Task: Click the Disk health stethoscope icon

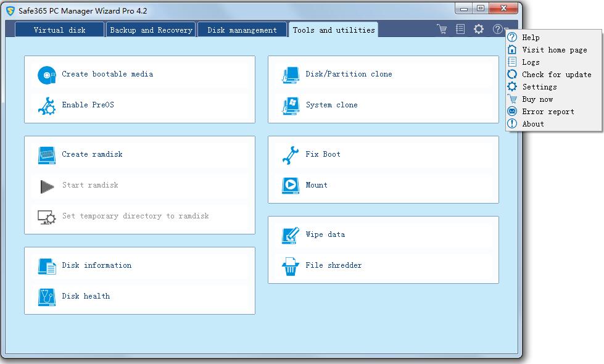Action: click(47, 297)
